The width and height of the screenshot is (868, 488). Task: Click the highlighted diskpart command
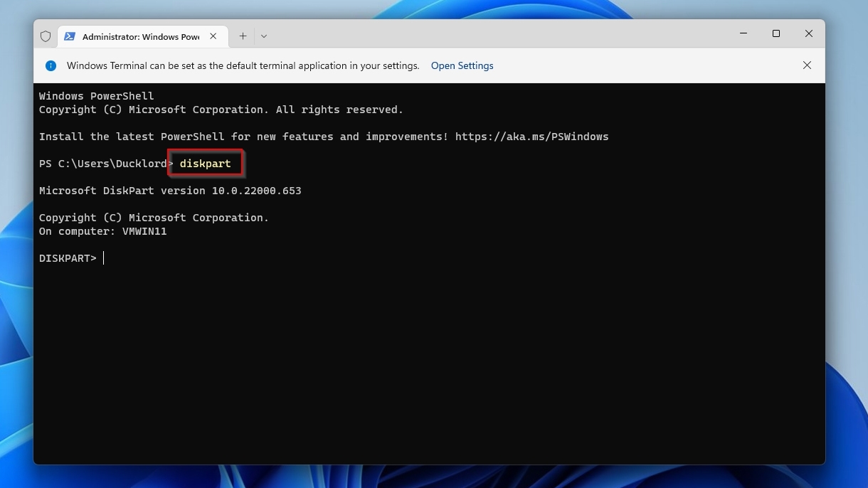205,163
